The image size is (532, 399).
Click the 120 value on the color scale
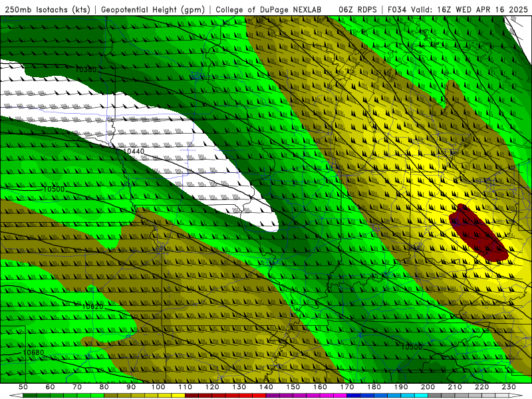coord(212,387)
